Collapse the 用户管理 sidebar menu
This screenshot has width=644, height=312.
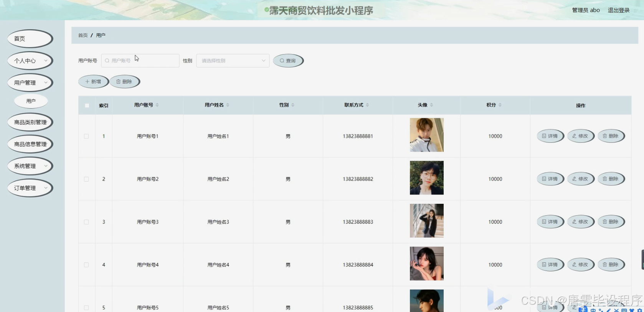coord(30,83)
